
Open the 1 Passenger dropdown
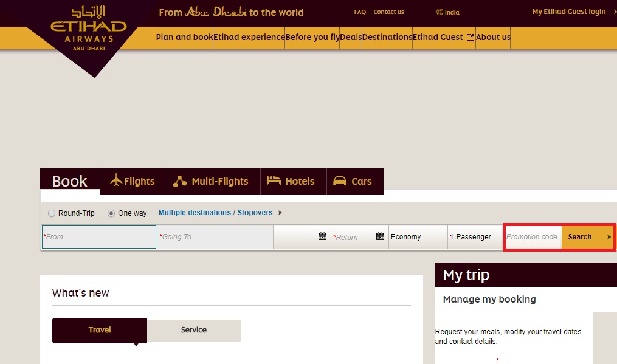pyautogui.click(x=475, y=237)
